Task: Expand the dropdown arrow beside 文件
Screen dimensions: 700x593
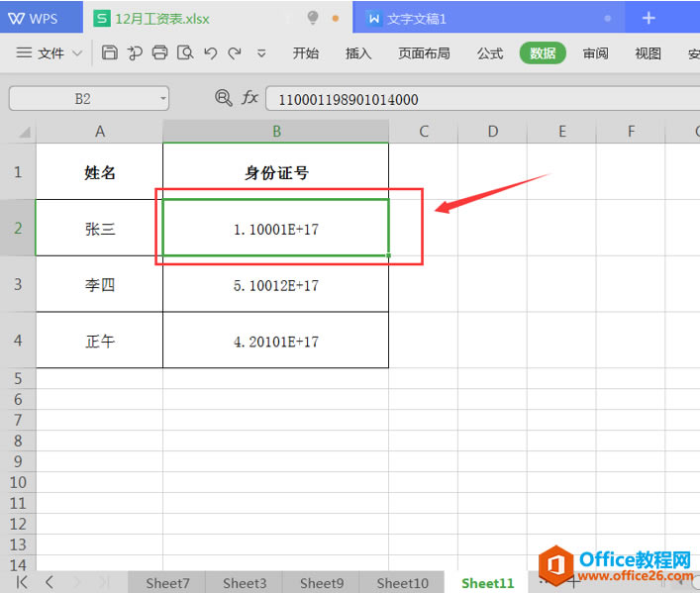Action: (x=77, y=53)
